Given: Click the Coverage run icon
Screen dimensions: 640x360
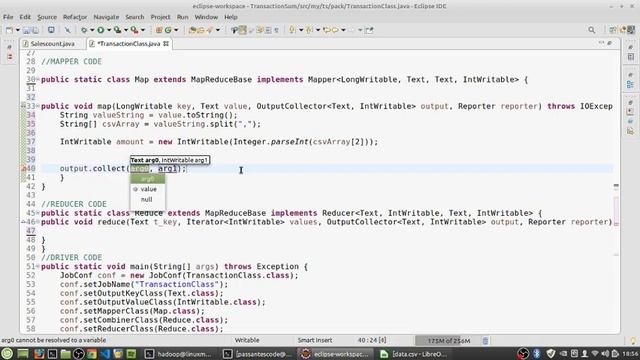Looking at the screenshot, I should (x=118, y=30).
